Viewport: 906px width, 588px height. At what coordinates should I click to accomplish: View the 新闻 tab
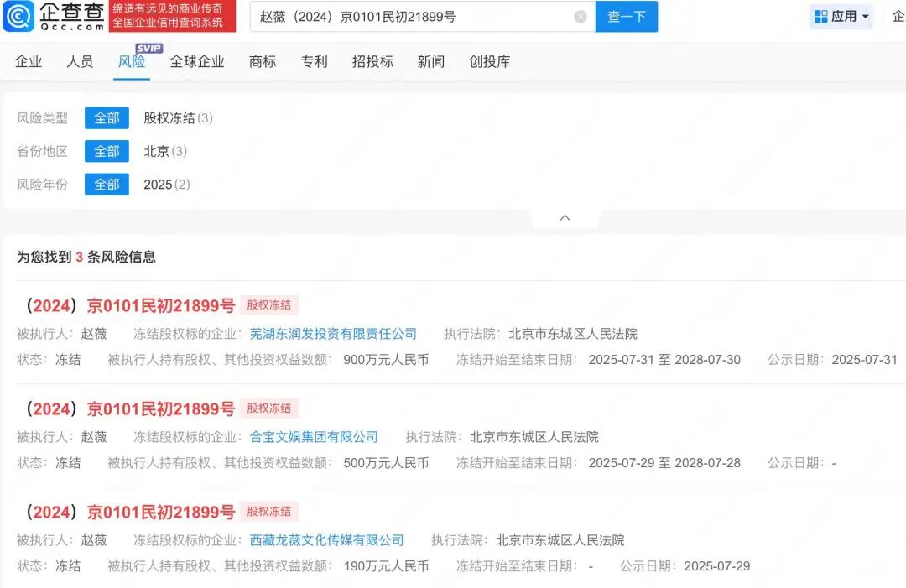431,62
